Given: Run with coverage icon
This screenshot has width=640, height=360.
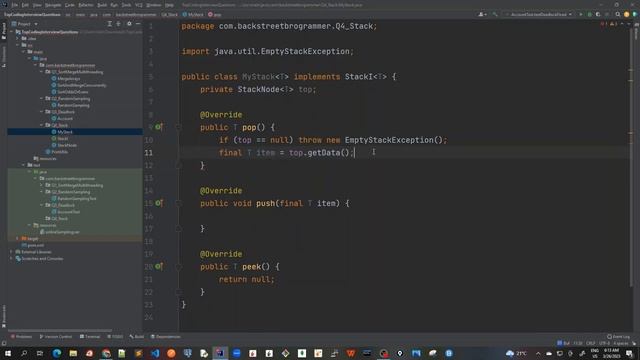Looking at the screenshot, I should [598, 14].
